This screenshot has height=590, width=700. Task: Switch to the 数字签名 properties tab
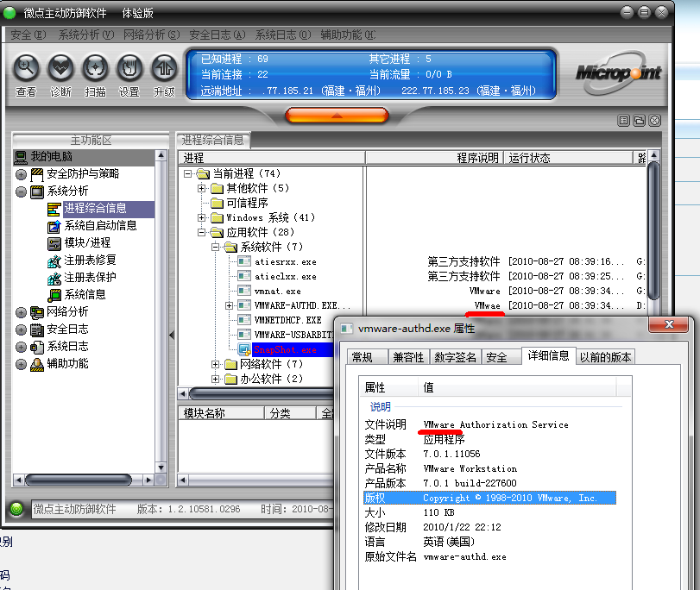(x=456, y=357)
